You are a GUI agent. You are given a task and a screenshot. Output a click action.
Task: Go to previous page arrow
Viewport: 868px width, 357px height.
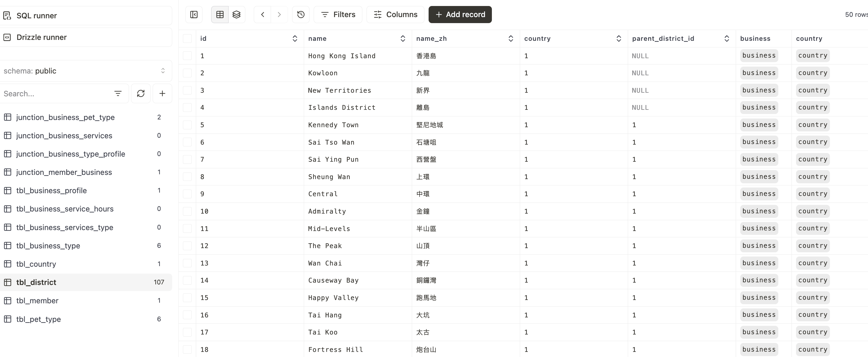262,14
